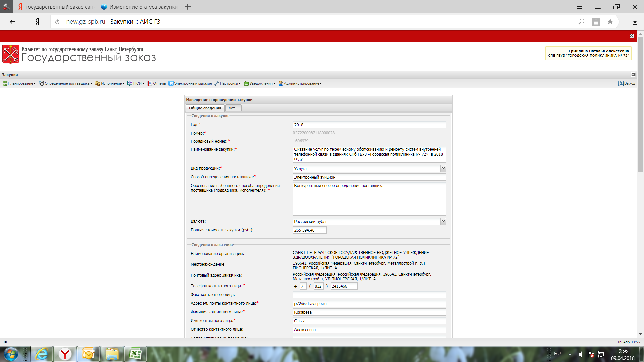
Task: Open the Планирование menu
Action: pyautogui.click(x=19, y=84)
